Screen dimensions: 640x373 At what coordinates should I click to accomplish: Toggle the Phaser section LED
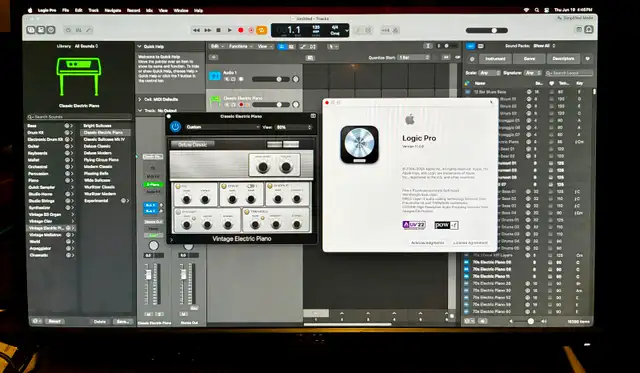click(x=178, y=212)
